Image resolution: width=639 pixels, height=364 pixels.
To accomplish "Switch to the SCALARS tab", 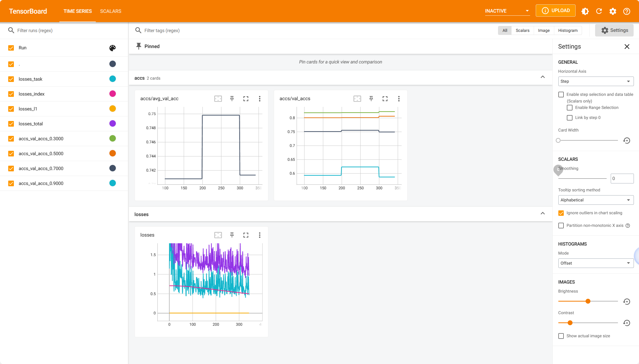I will [110, 11].
